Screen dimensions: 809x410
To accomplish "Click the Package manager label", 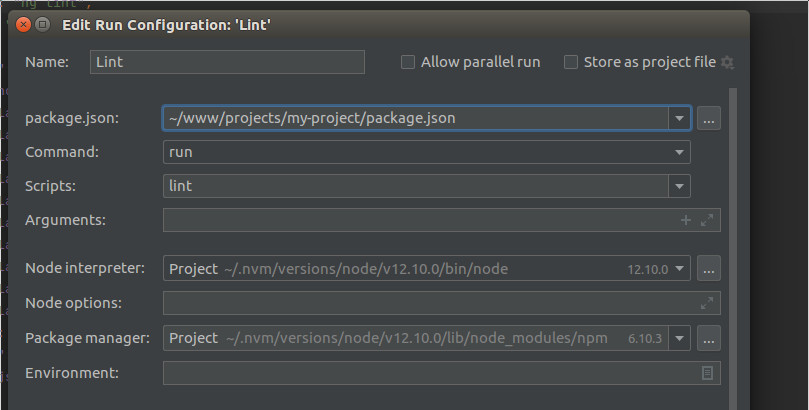I will [x=87, y=338].
